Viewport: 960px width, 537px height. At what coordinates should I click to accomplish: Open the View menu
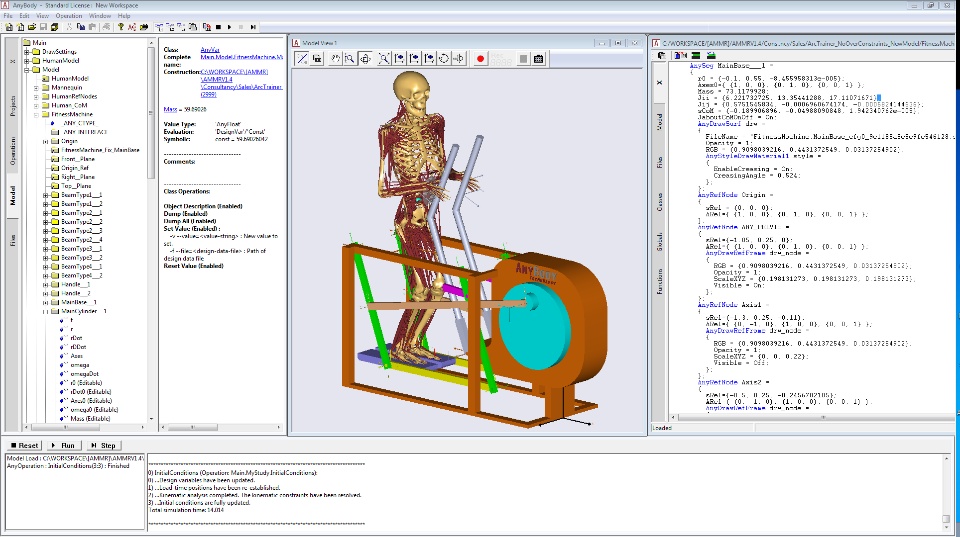click(x=42, y=16)
